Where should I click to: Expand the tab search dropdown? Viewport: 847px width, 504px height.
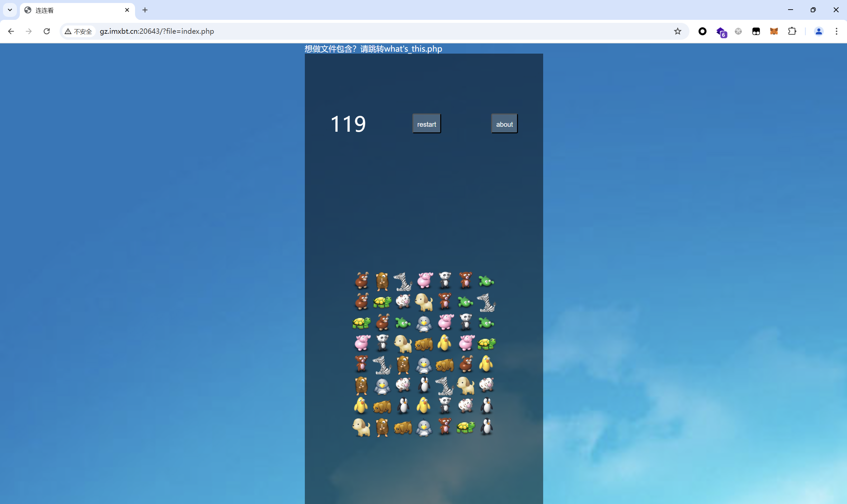(x=10, y=10)
